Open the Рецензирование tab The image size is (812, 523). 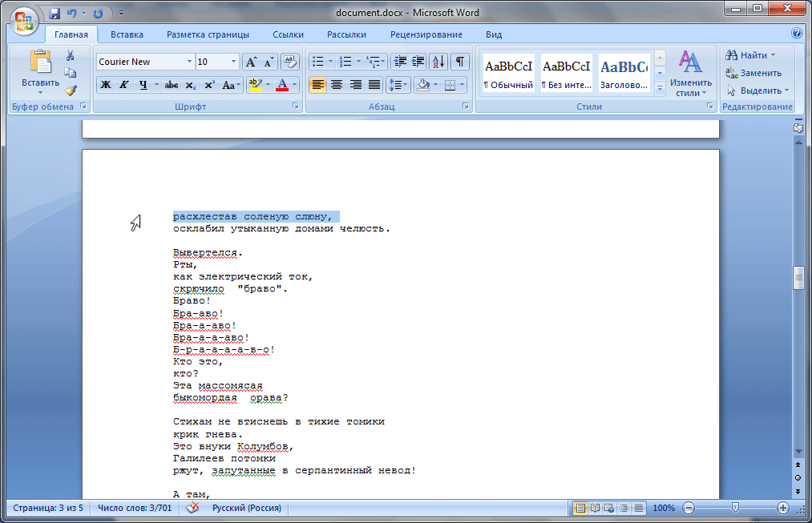point(426,34)
